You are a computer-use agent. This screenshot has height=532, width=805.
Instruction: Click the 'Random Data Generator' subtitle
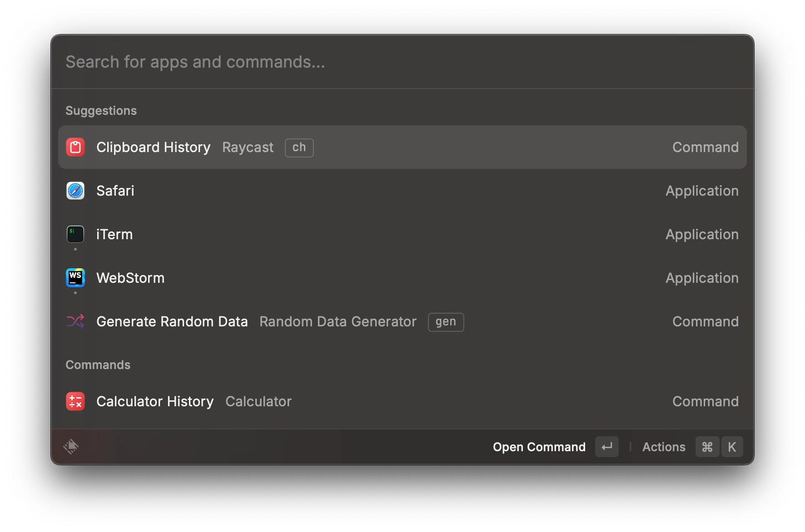coord(338,321)
